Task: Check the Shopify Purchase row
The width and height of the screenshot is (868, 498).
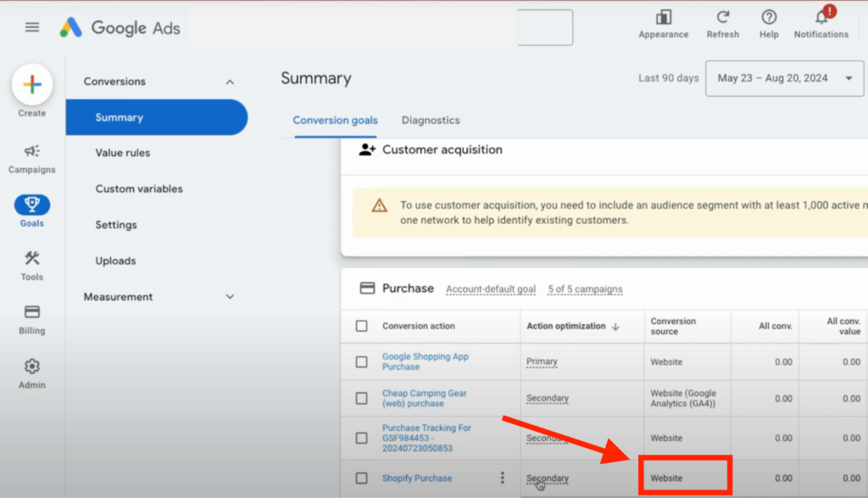Action: pos(361,478)
